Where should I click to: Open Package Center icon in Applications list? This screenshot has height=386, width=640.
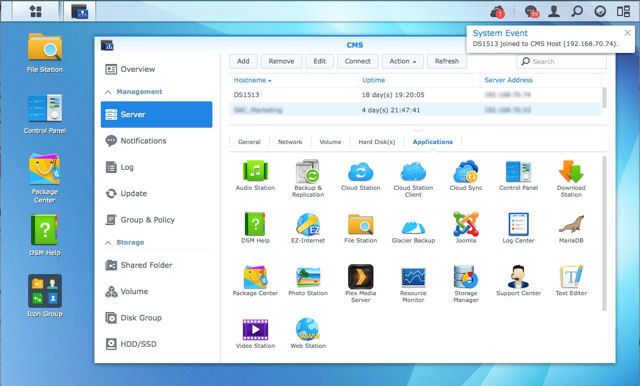click(255, 277)
